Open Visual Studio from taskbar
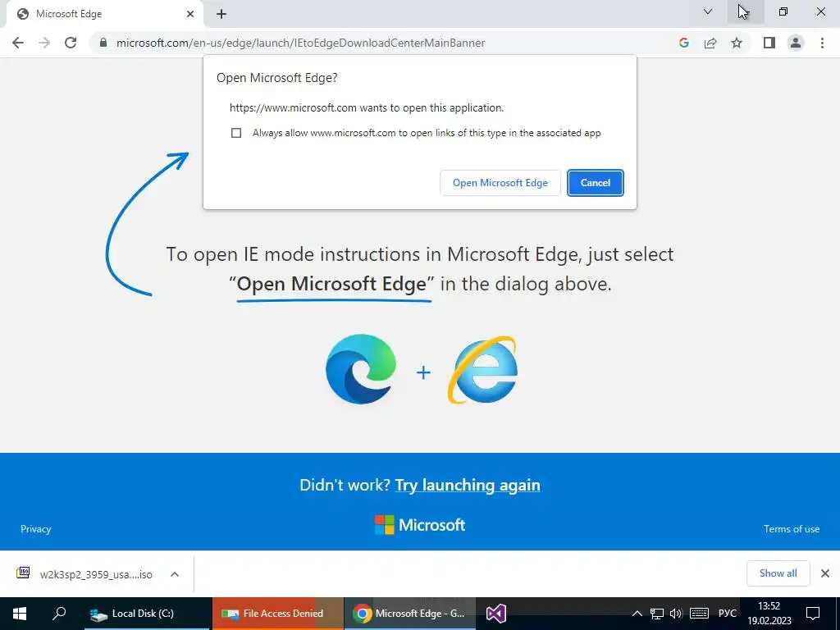 pos(496,614)
